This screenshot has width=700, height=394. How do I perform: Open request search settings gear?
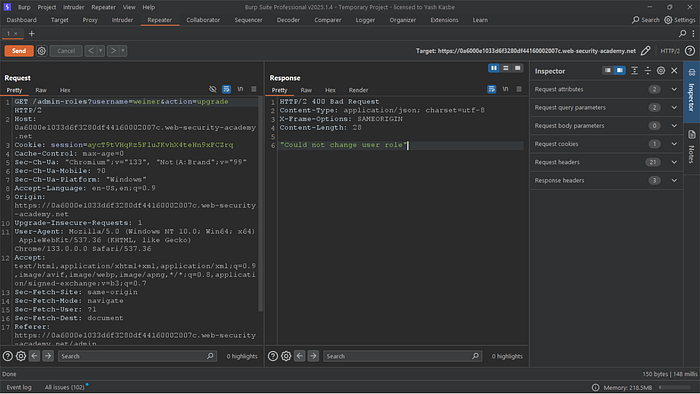(21, 356)
